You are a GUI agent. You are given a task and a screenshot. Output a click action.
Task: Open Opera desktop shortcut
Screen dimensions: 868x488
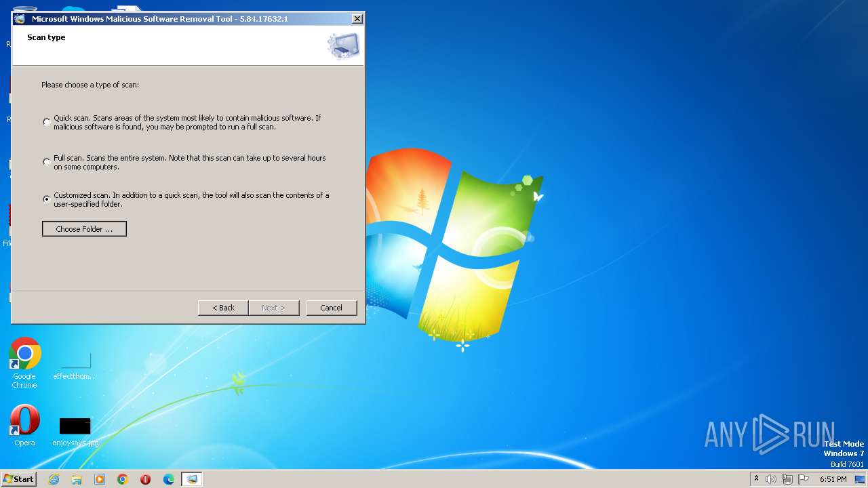point(24,426)
